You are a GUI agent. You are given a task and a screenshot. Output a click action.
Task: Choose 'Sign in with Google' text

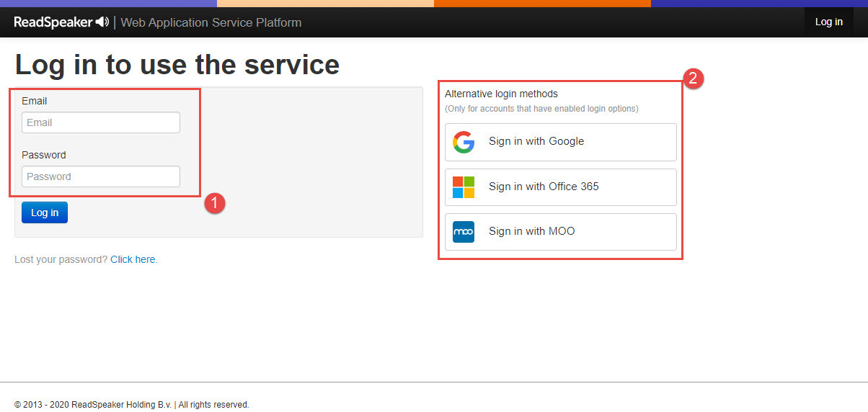pyautogui.click(x=536, y=141)
